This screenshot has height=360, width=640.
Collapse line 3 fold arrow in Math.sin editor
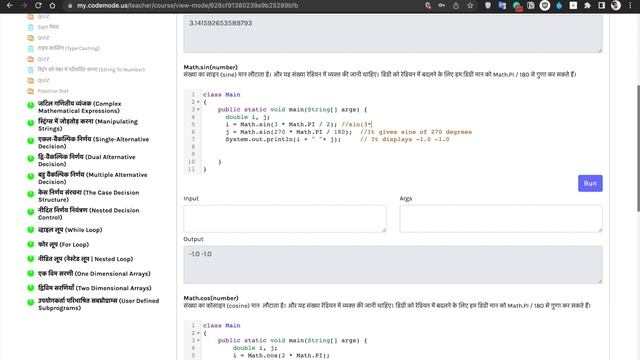[x=198, y=109]
